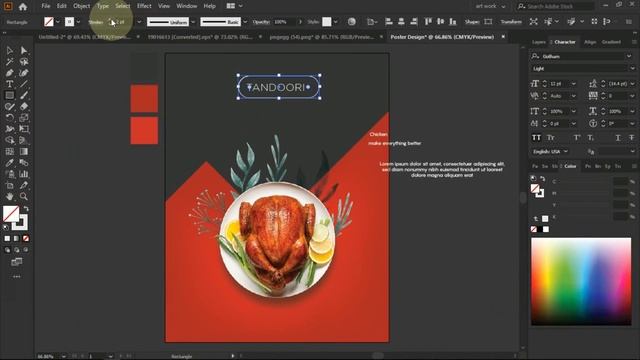Viewport: 640px width, 360px height.
Task: Open Recolor Artwork from control bar
Action: tap(351, 22)
